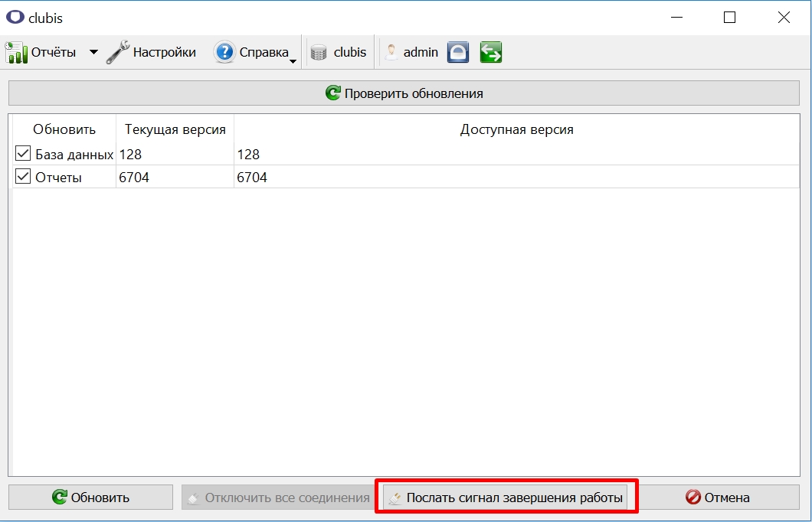Click Проверить обновления button
812x522 pixels.
coord(404,93)
